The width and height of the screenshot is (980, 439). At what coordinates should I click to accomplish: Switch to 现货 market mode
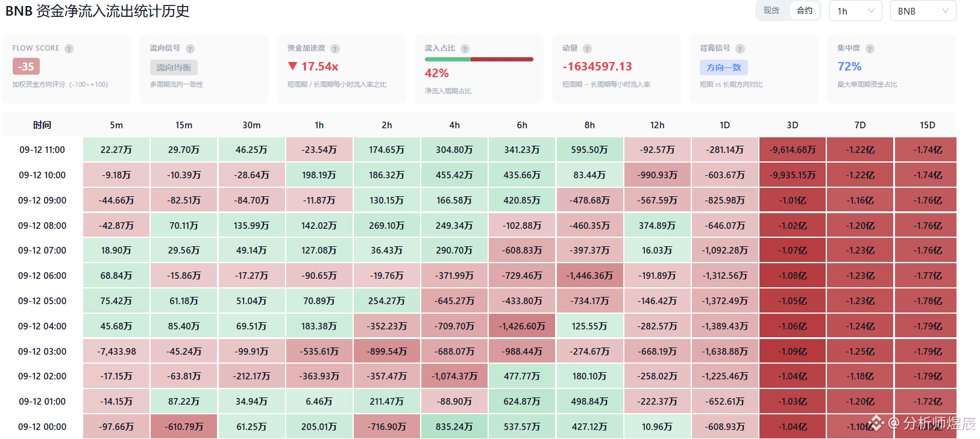click(771, 10)
